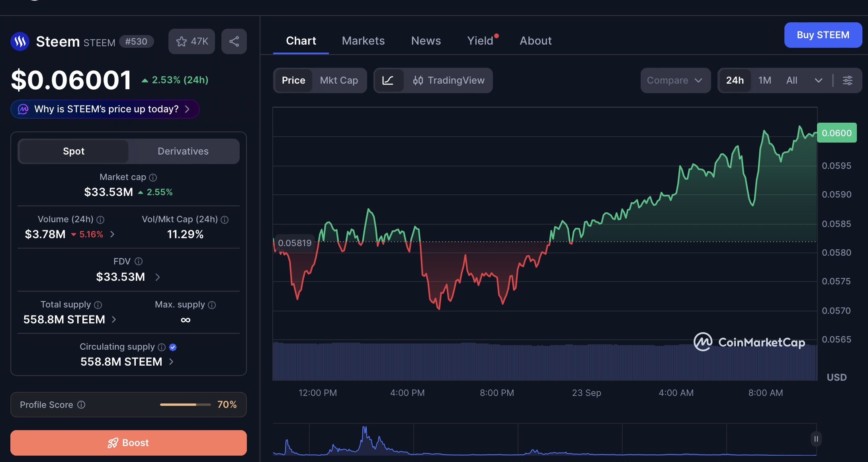Click the Profile Score progress bar
The image size is (868, 462).
186,405
